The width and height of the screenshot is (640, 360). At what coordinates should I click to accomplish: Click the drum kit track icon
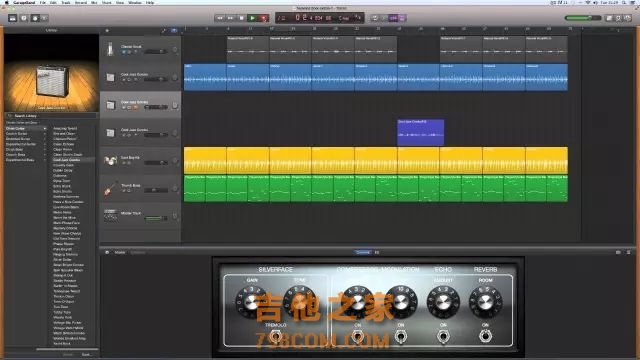pos(110,160)
